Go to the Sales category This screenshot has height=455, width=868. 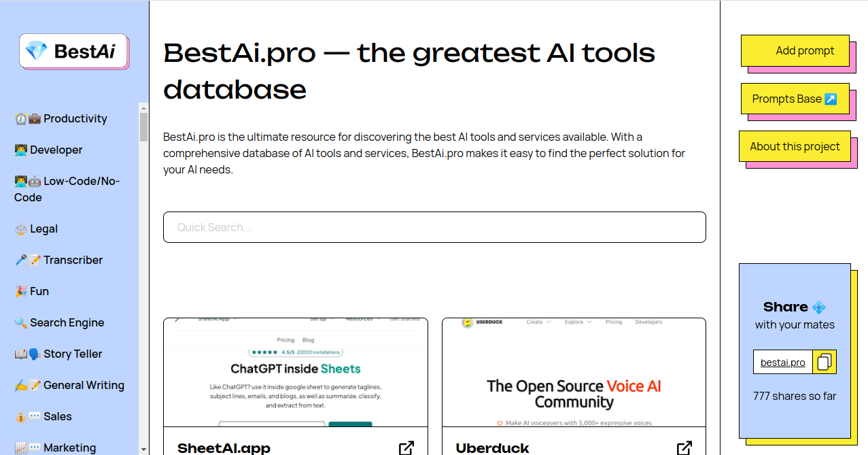coord(43,416)
